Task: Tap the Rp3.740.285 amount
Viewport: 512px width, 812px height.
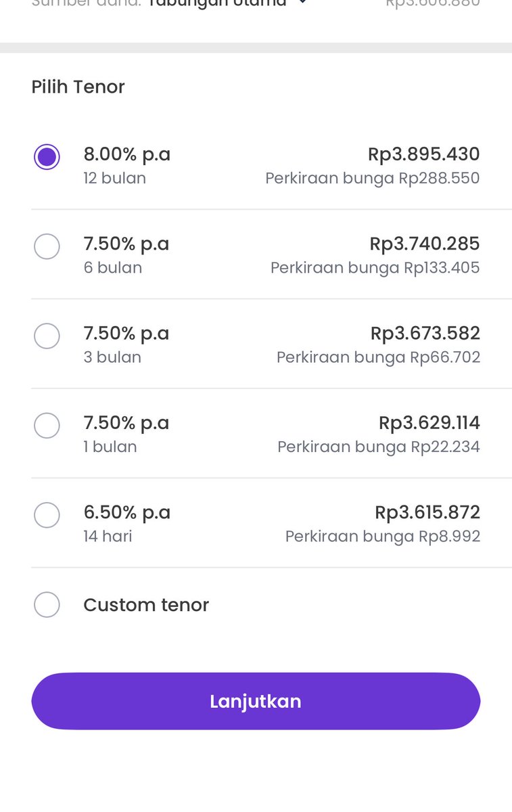Action: (x=425, y=244)
